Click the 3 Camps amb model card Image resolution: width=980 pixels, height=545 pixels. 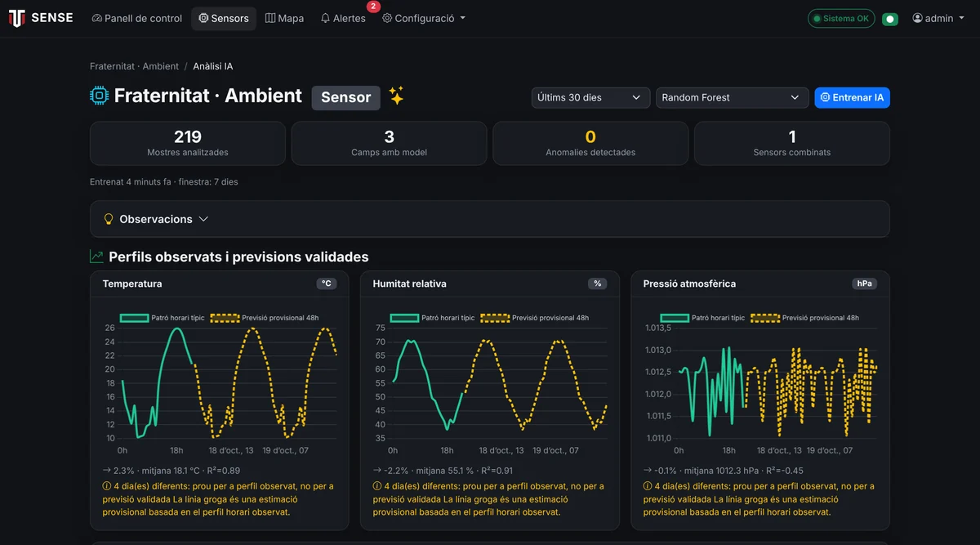[x=389, y=143]
